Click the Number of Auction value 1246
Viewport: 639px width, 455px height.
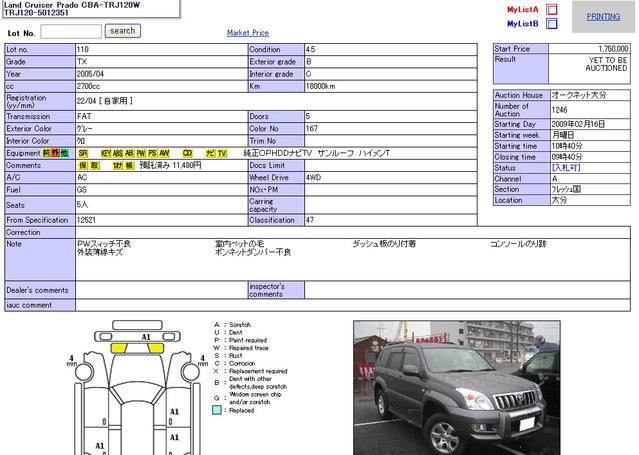coord(560,110)
